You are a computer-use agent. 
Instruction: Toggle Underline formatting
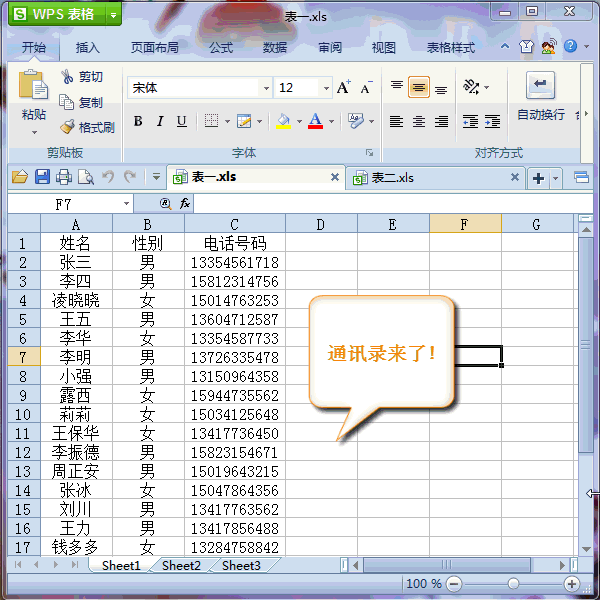pyautogui.click(x=181, y=122)
